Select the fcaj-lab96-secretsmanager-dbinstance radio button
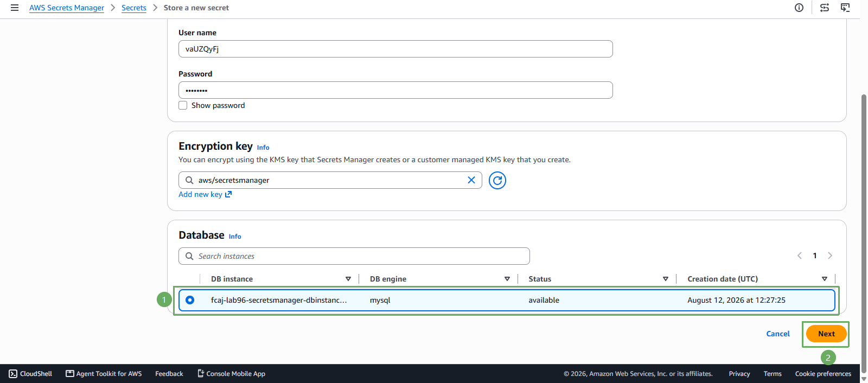Viewport: 868px width, 383px height. pos(190,300)
